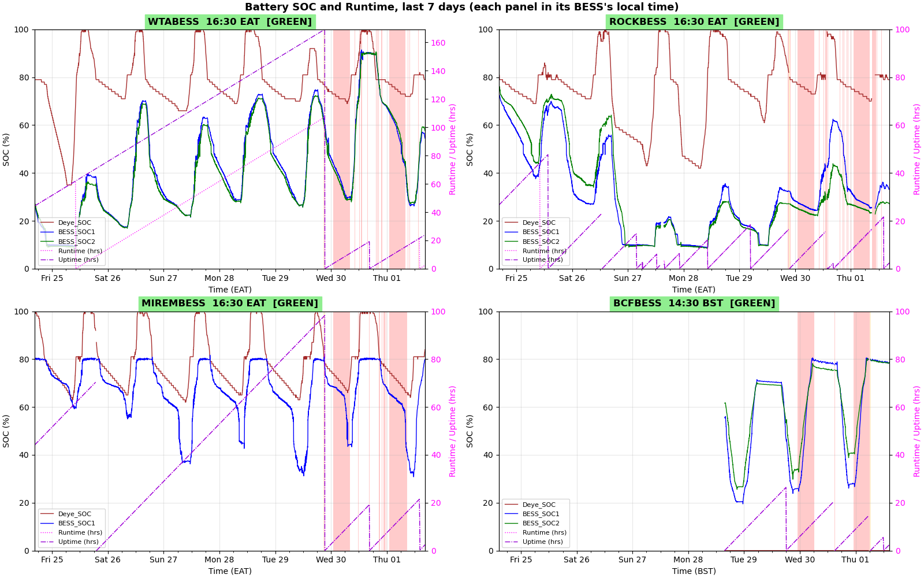Choose Uptime (hrs) in the WTABESS legend

[x=79, y=260]
